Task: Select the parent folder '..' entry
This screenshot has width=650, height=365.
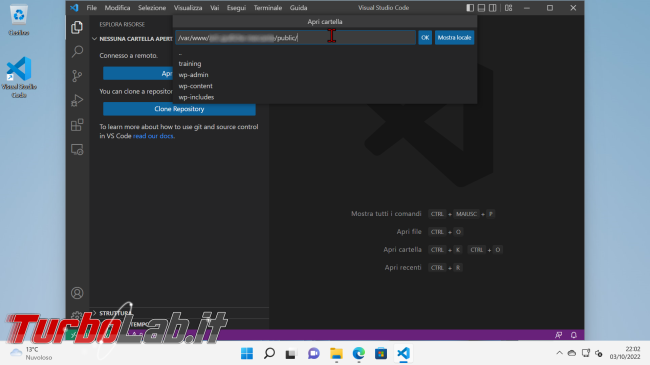Action: click(325, 53)
